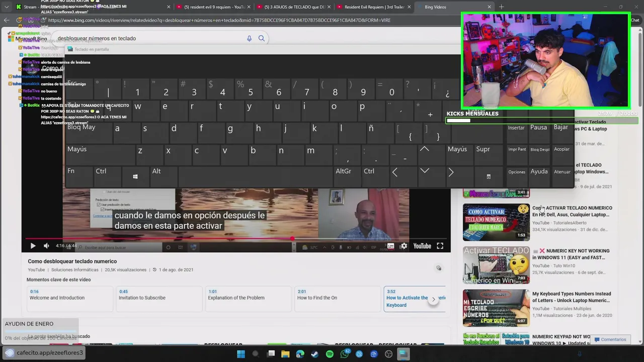Open My Keyboard Types Numbers video link
644x362 pixels.
(x=571, y=297)
